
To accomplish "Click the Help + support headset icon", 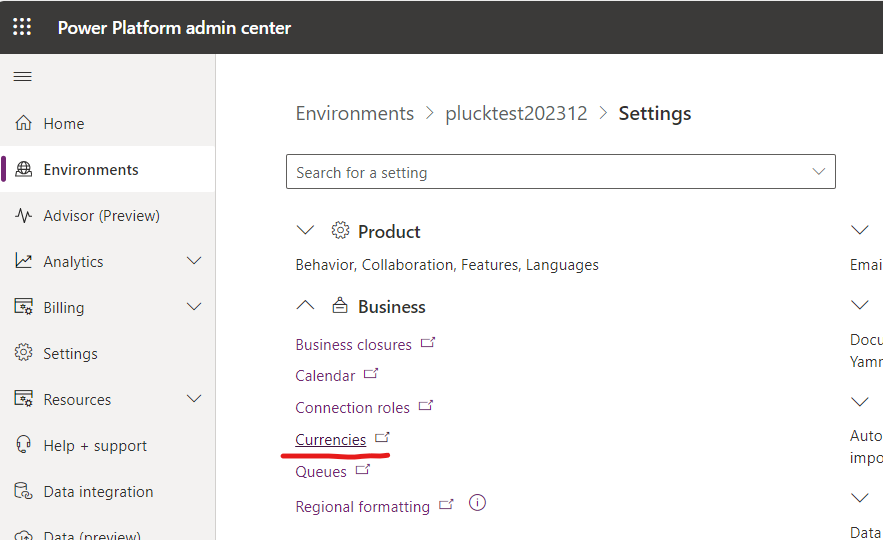I will pos(24,446).
